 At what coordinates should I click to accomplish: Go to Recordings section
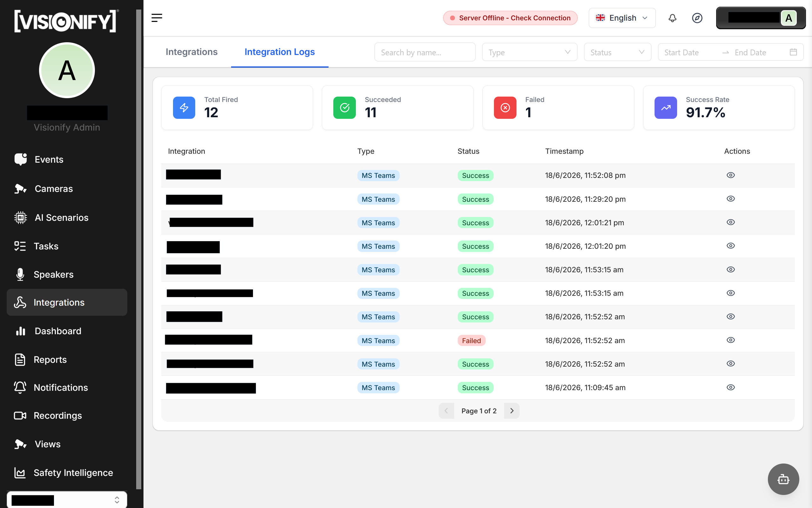point(67,415)
